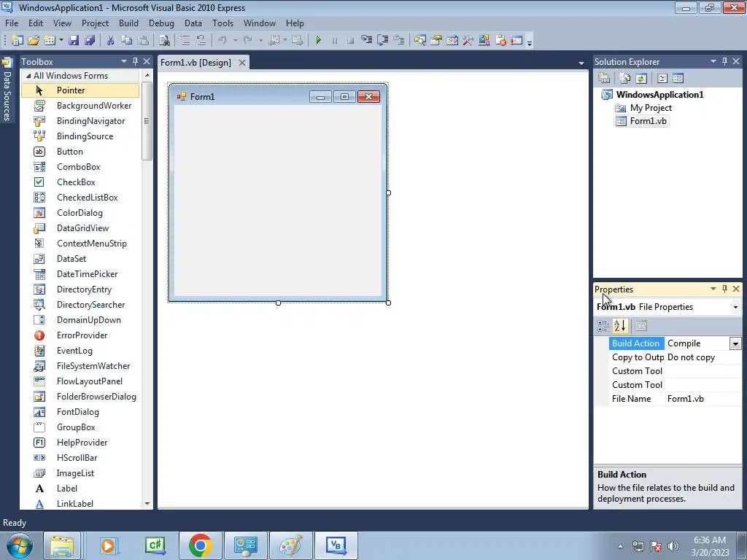Select My Project in Solution Explorer
Screen dimensions: 747x560
point(651,108)
